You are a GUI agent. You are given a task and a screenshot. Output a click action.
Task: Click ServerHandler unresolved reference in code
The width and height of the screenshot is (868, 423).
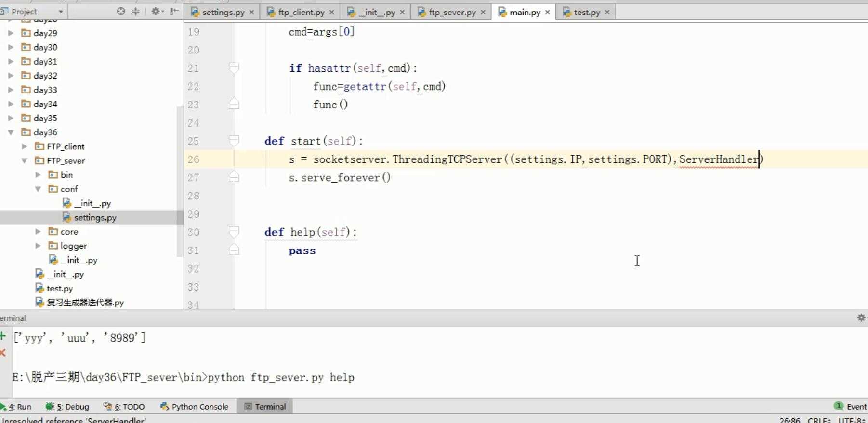pyautogui.click(x=719, y=159)
